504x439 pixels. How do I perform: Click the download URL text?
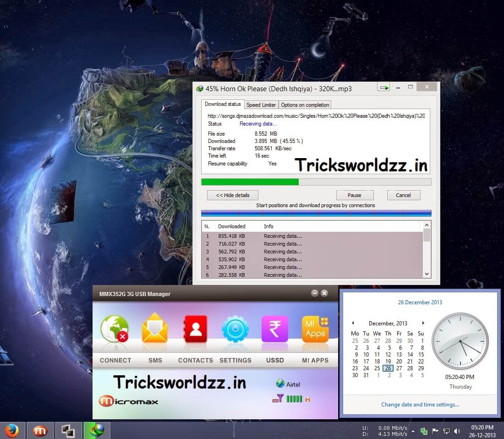click(316, 115)
